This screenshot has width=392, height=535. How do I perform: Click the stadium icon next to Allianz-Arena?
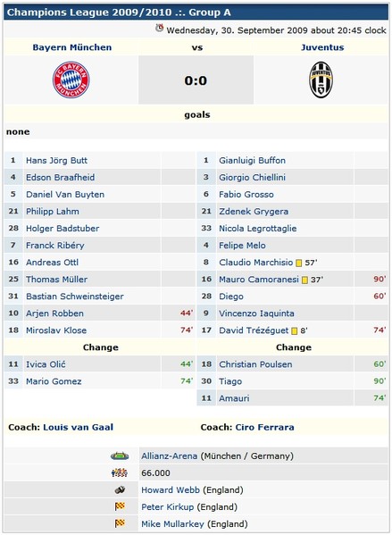(x=120, y=456)
